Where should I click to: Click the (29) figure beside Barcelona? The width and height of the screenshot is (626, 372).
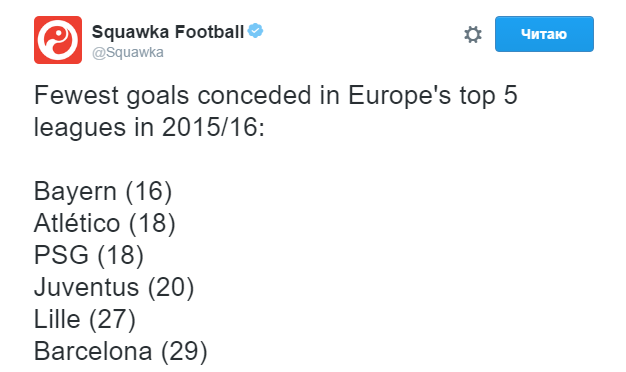coord(184,352)
